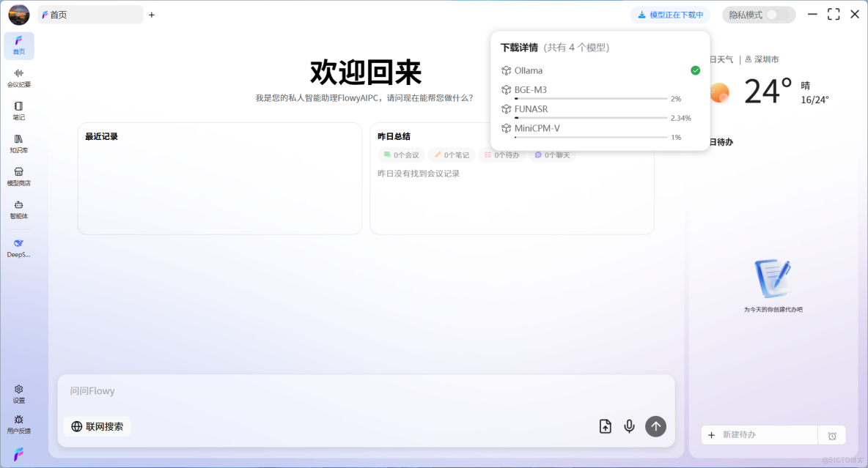
Task: Open 用户反馈 user feedback
Action: click(19, 424)
